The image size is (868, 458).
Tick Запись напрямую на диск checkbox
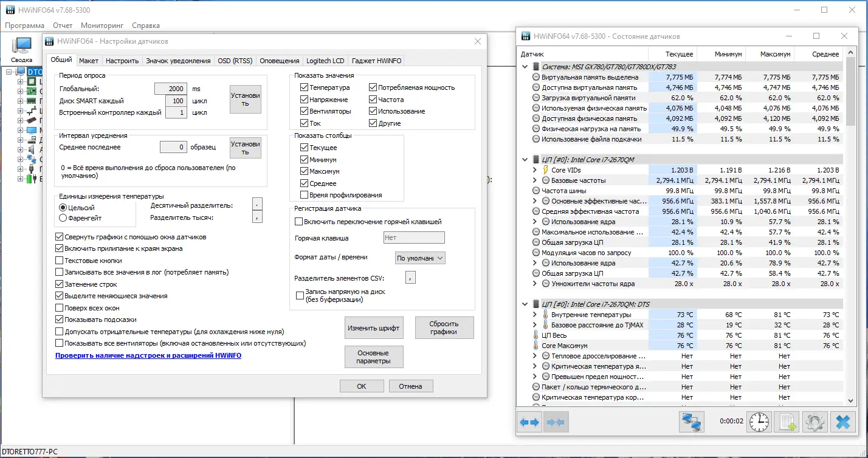coord(300,296)
